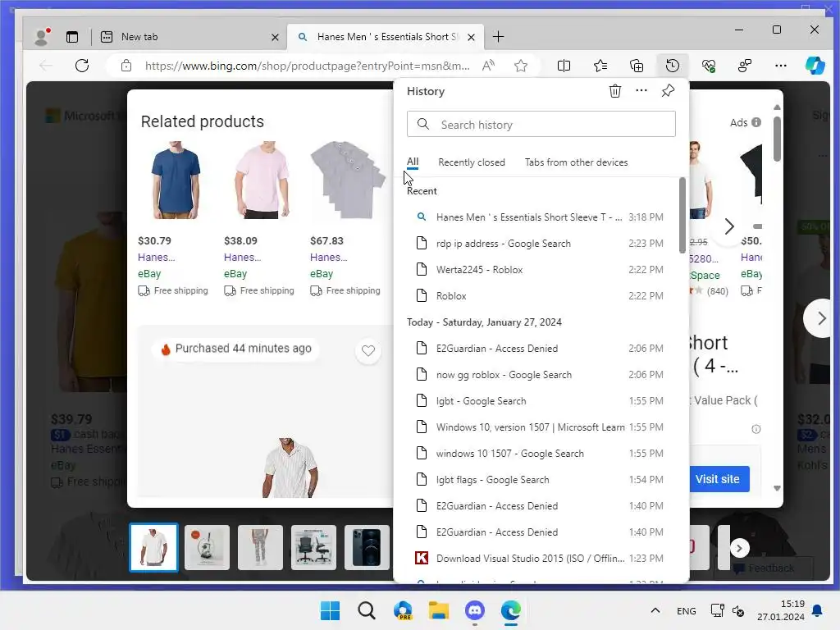The image size is (840, 630).
Task: Click the browser address bar
Action: click(x=307, y=66)
